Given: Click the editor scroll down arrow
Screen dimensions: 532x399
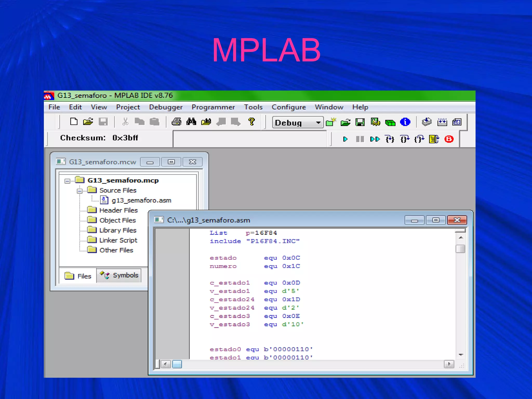Looking at the screenshot, I should pos(461,355).
